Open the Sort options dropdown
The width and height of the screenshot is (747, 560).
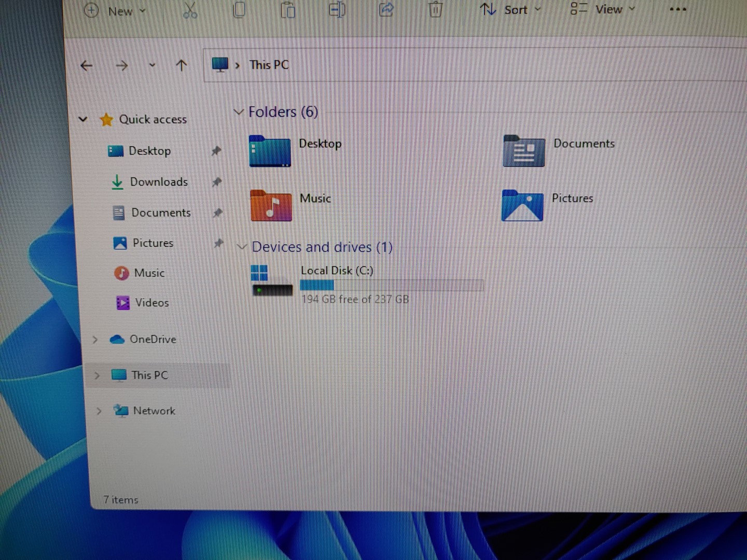click(510, 9)
